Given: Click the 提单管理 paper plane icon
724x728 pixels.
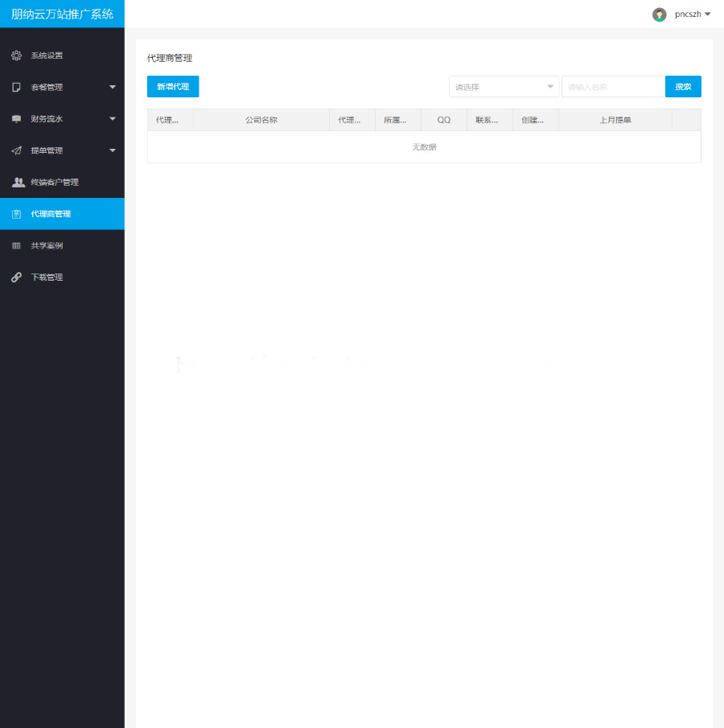Looking at the screenshot, I should coord(16,150).
